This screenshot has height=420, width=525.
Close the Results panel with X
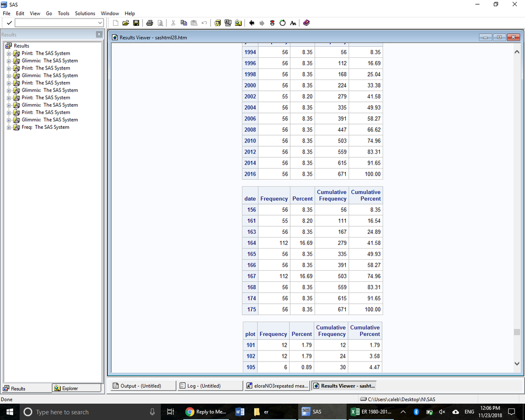point(99,34)
